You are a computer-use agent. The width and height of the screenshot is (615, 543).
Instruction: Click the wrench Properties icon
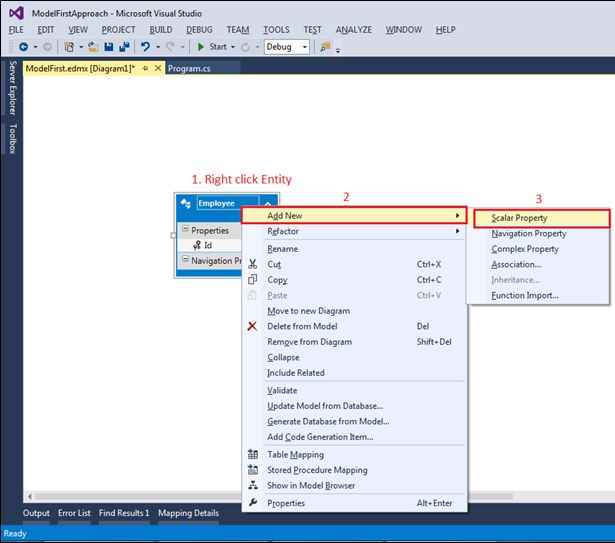tap(253, 503)
